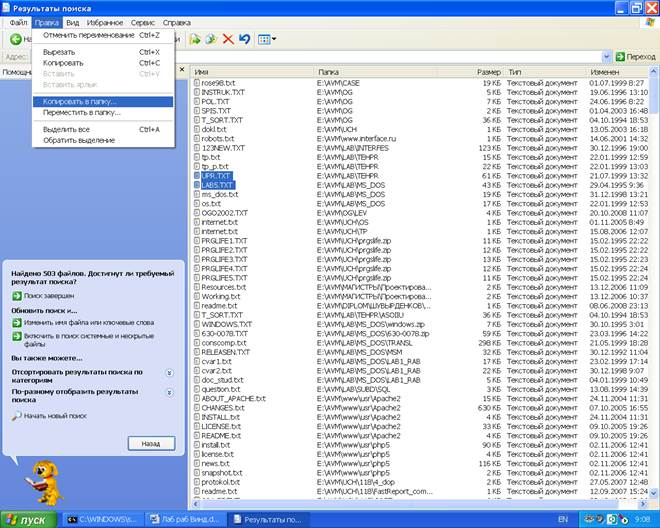Click file icon of OGO2002.TXT

click(x=197, y=213)
